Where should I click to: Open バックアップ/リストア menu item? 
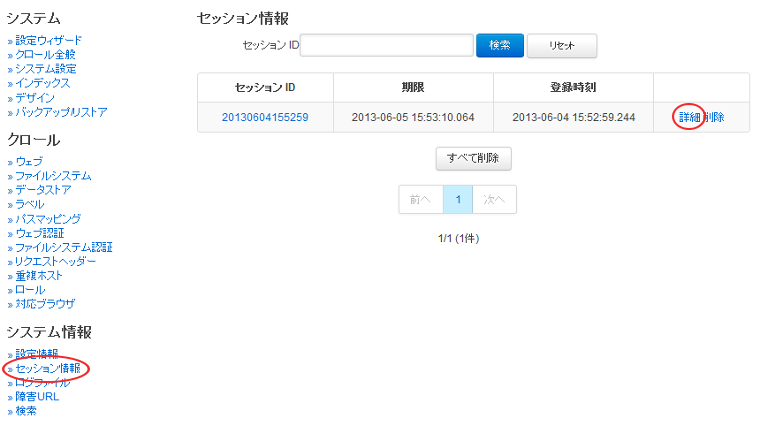[x=61, y=112]
